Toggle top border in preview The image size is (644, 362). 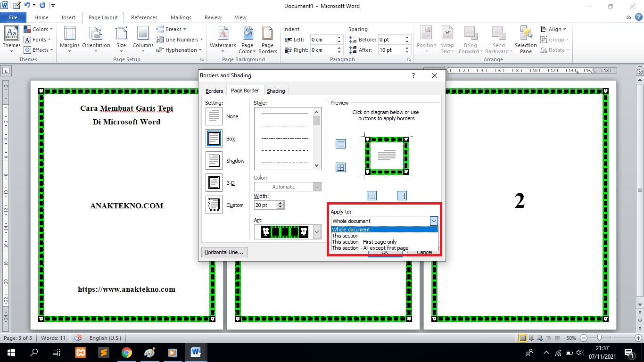tap(340, 144)
